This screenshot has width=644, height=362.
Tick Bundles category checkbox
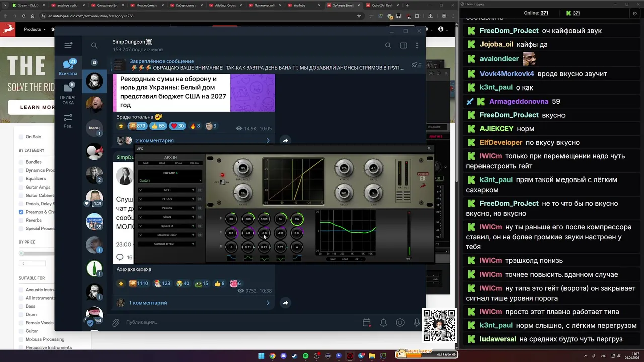[21, 162]
